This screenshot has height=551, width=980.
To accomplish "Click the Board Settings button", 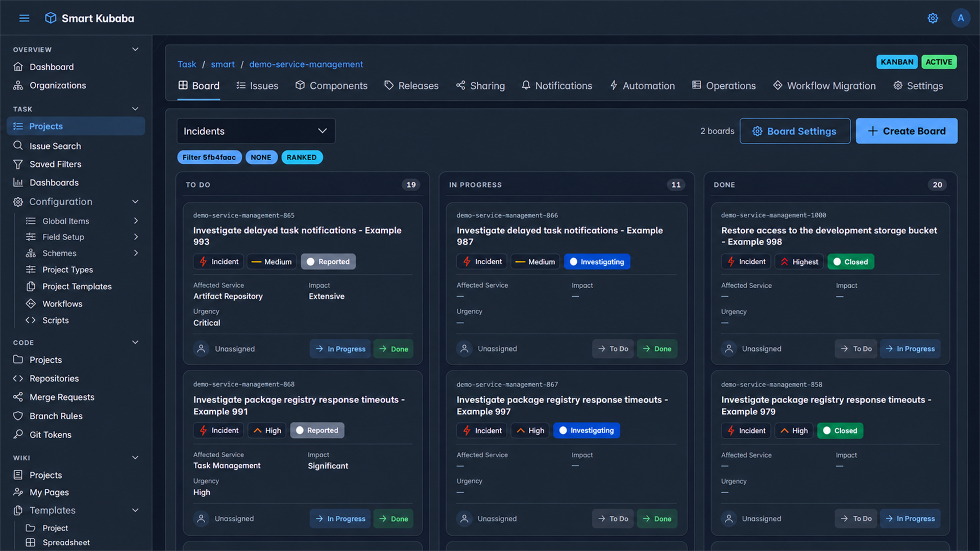I will point(795,131).
